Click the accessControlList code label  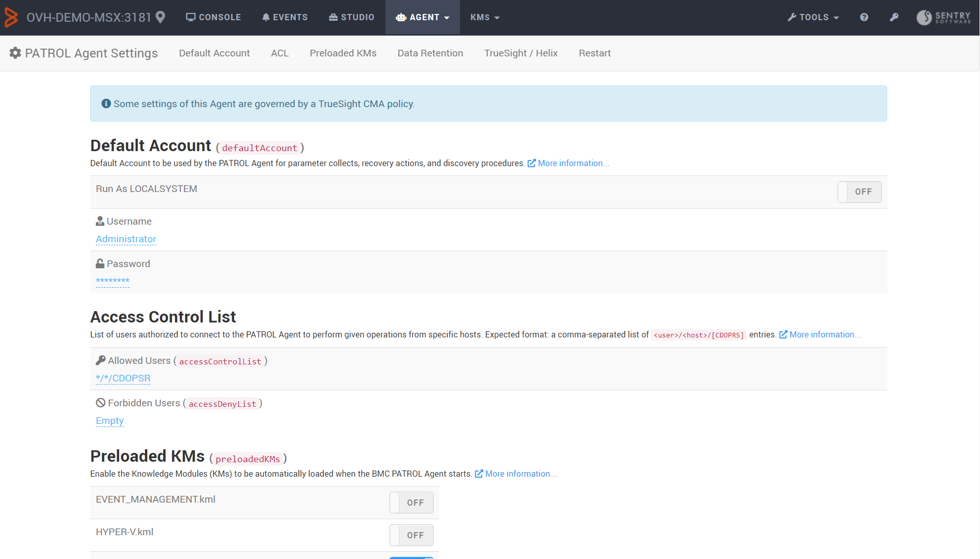coord(220,361)
